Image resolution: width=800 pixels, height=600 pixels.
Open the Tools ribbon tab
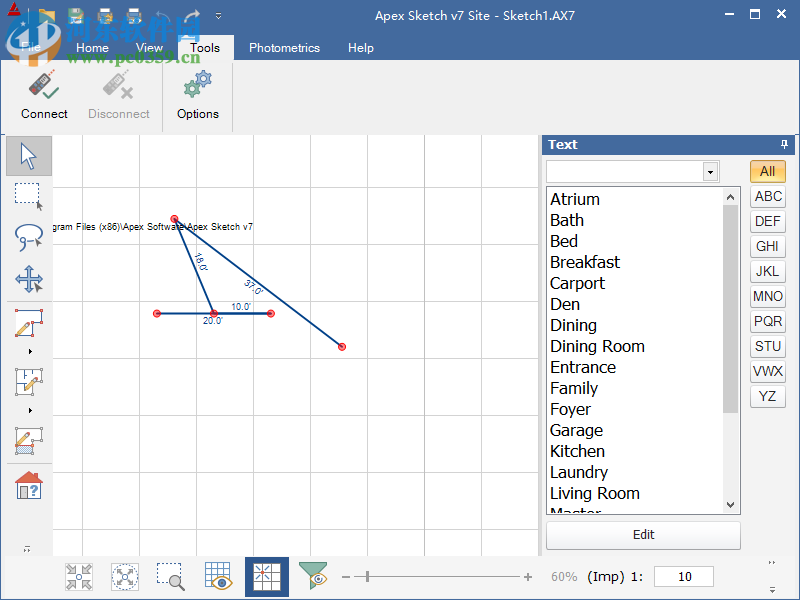(205, 48)
